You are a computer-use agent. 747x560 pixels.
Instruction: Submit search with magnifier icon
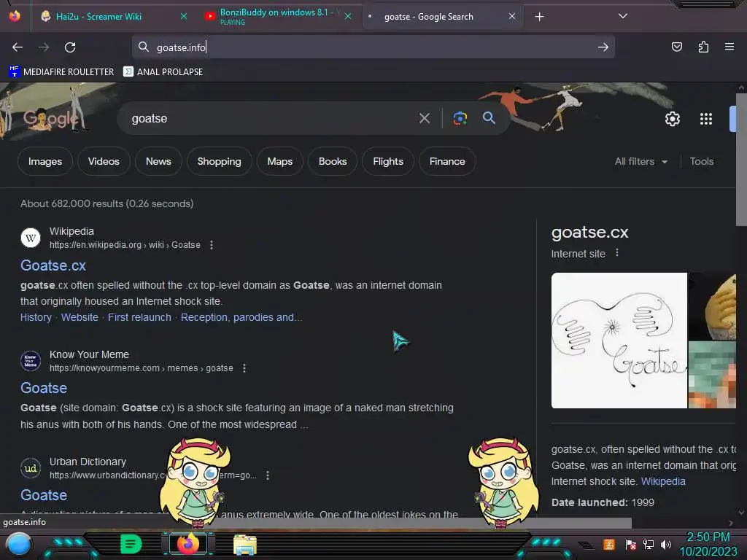489,117
